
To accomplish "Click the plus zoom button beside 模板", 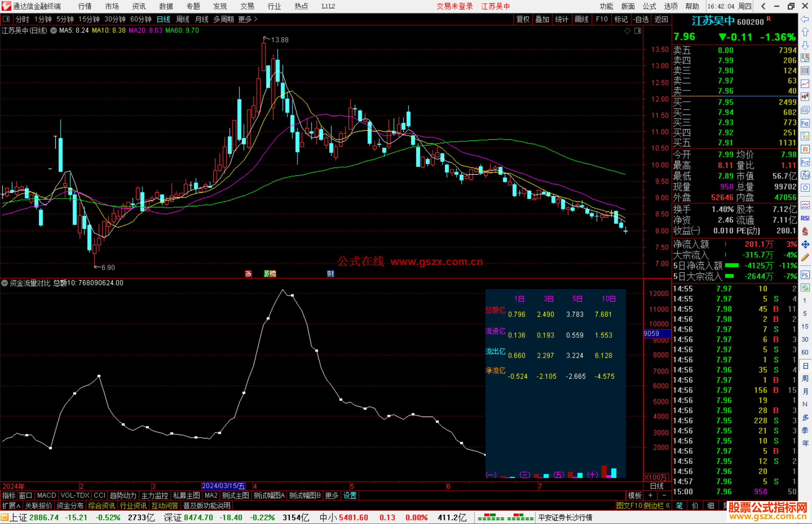I will point(651,495).
